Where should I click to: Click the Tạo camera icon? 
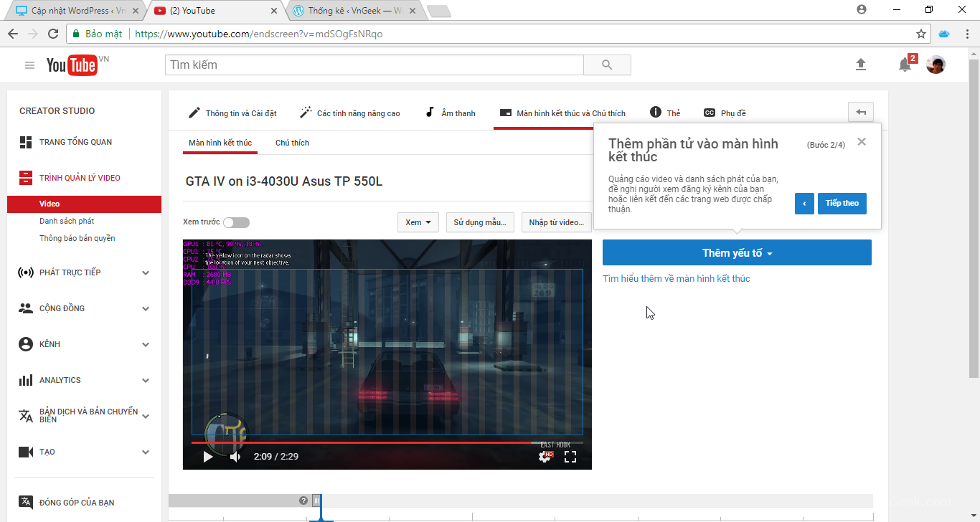(x=26, y=452)
